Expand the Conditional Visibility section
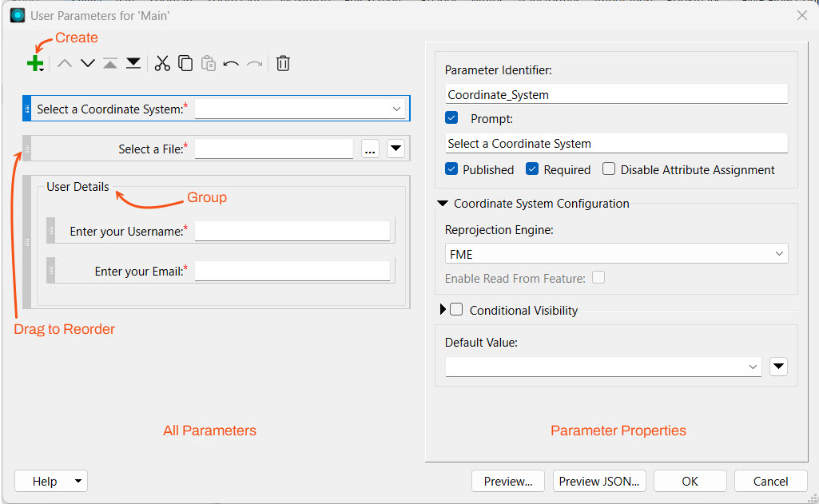Viewport: 819px width, 504px height. point(443,310)
